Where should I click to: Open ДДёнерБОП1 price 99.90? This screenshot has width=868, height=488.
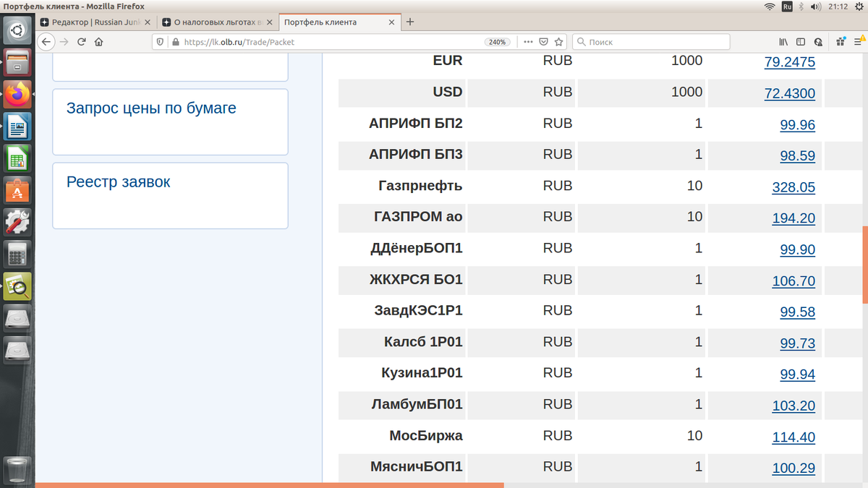798,250
